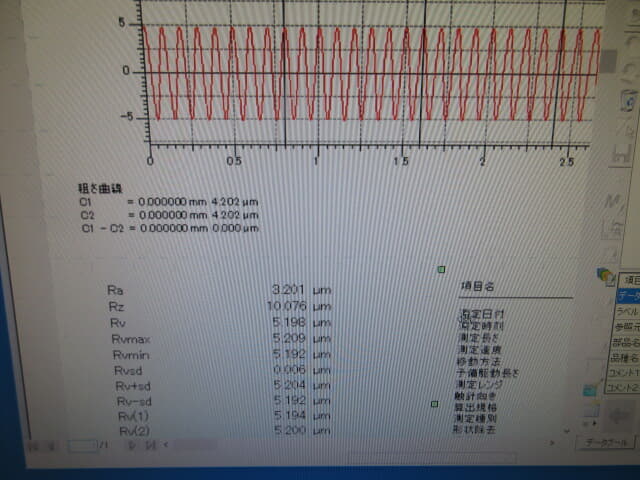Click the 形状除去 row label

(x=474, y=429)
